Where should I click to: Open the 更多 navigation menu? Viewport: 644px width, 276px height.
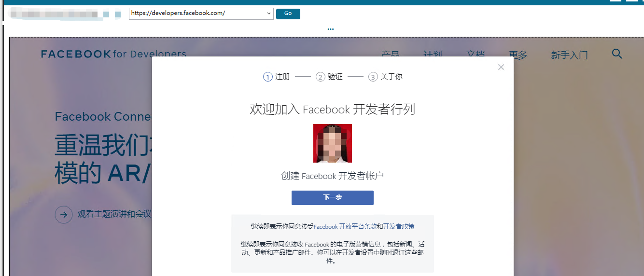click(518, 55)
